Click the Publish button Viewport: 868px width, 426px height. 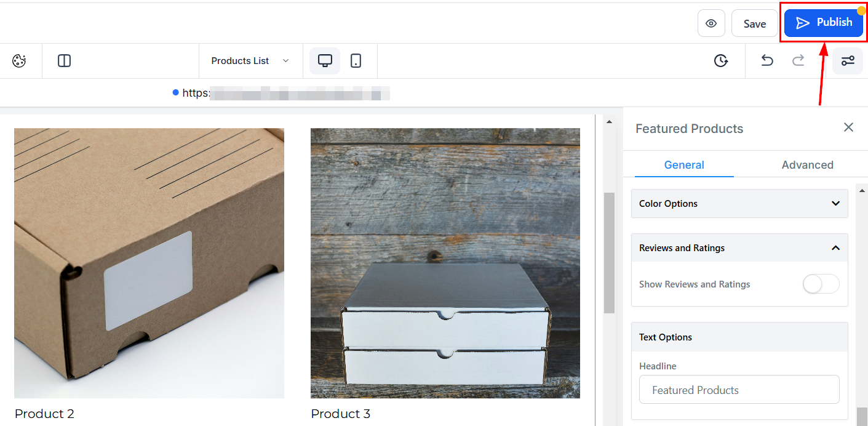pyautogui.click(x=824, y=23)
